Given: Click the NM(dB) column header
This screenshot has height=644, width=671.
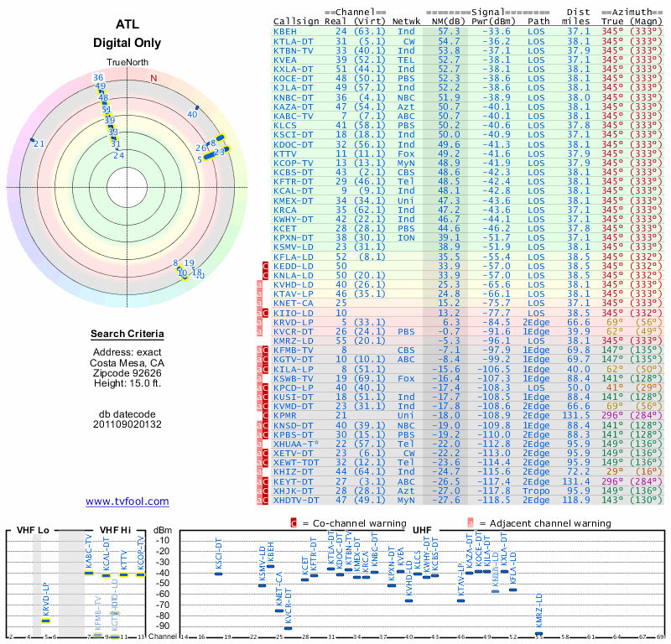Looking at the screenshot, I should pyautogui.click(x=446, y=22).
